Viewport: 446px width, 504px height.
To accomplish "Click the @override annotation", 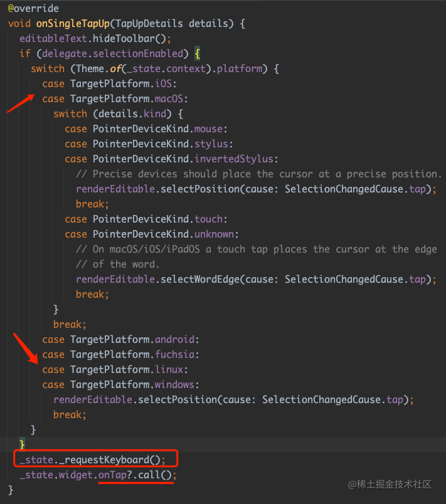I will (x=33, y=8).
